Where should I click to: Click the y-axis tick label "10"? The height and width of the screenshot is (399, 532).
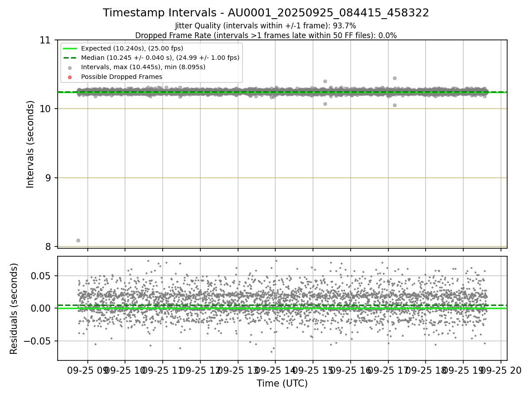tap(45, 109)
